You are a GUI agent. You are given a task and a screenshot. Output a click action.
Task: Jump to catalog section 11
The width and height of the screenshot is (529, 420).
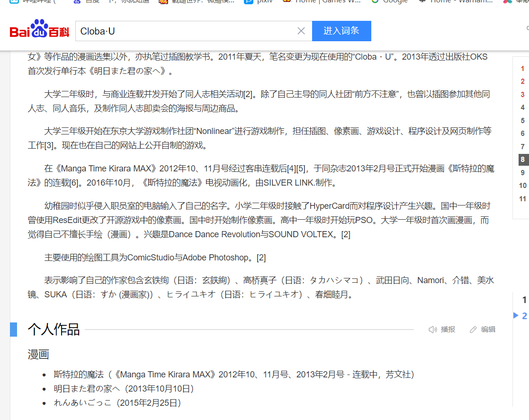pyautogui.click(x=522, y=199)
